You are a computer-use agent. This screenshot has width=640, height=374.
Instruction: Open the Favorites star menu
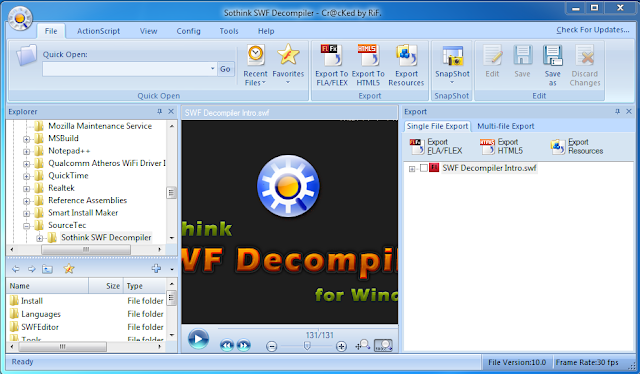(288, 65)
